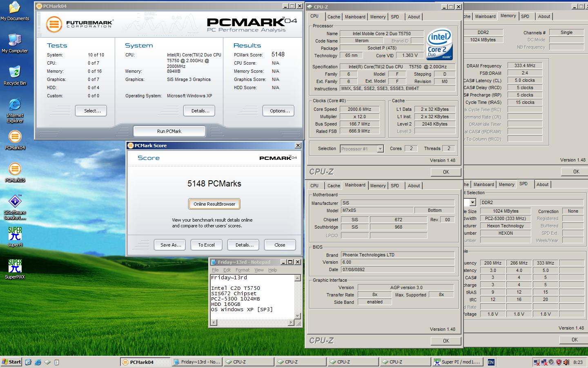This screenshot has width=588, height=368.
Task: Open SPD slot selection dropdown
Action: (472, 202)
